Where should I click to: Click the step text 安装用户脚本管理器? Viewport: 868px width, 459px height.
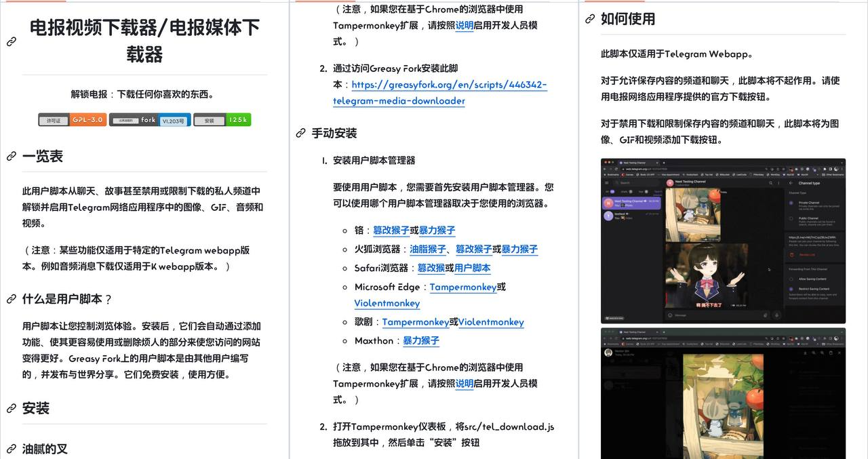click(374, 161)
